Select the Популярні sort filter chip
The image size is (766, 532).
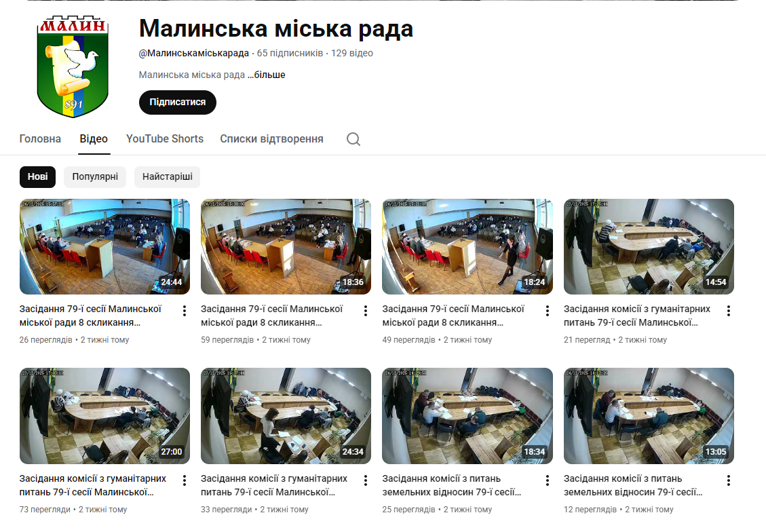[x=95, y=177]
